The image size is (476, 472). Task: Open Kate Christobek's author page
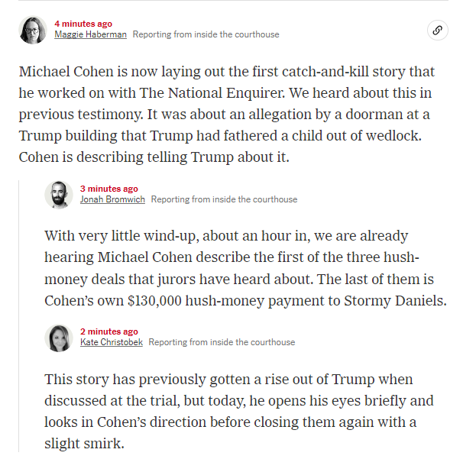pos(112,342)
